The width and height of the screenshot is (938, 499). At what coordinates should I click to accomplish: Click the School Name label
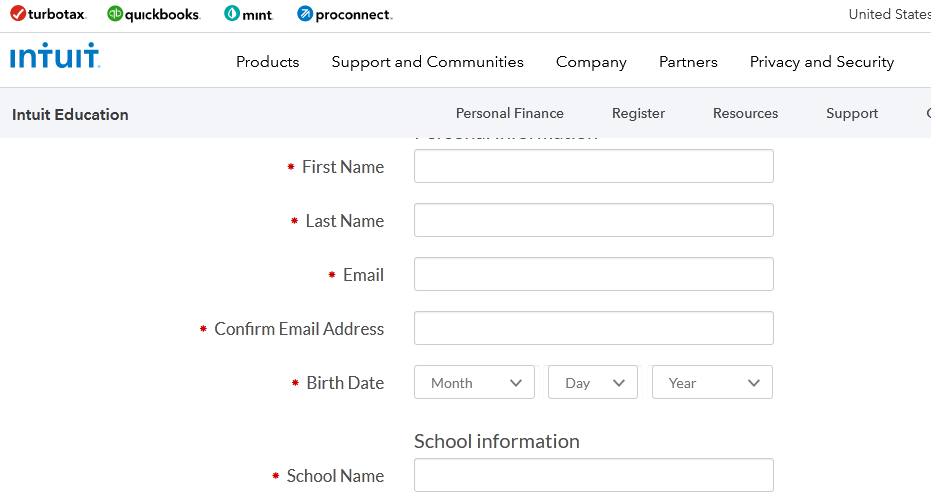(335, 476)
